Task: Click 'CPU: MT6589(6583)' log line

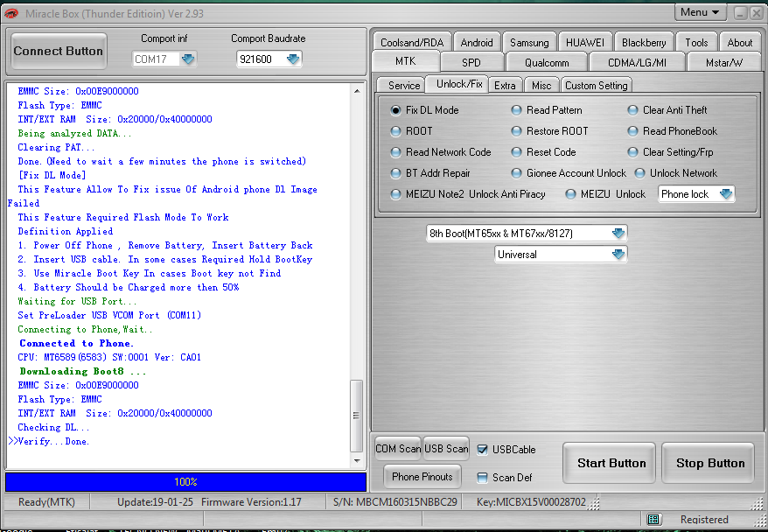Action: [x=109, y=357]
